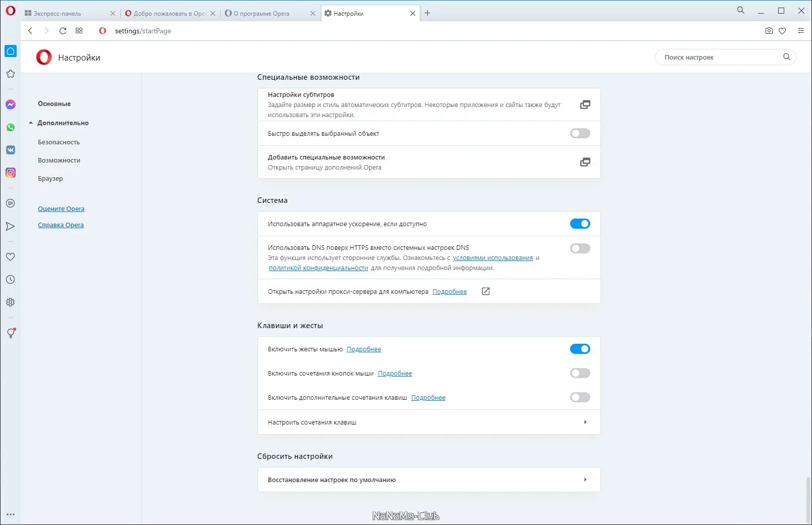This screenshot has height=525, width=812.
Task: Click the snapshot camera icon
Action: [x=769, y=31]
